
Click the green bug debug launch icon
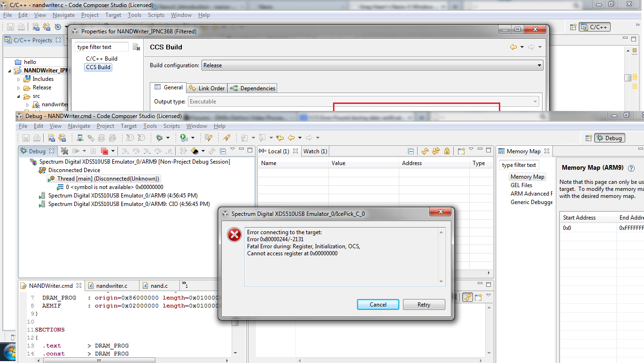tap(160, 138)
